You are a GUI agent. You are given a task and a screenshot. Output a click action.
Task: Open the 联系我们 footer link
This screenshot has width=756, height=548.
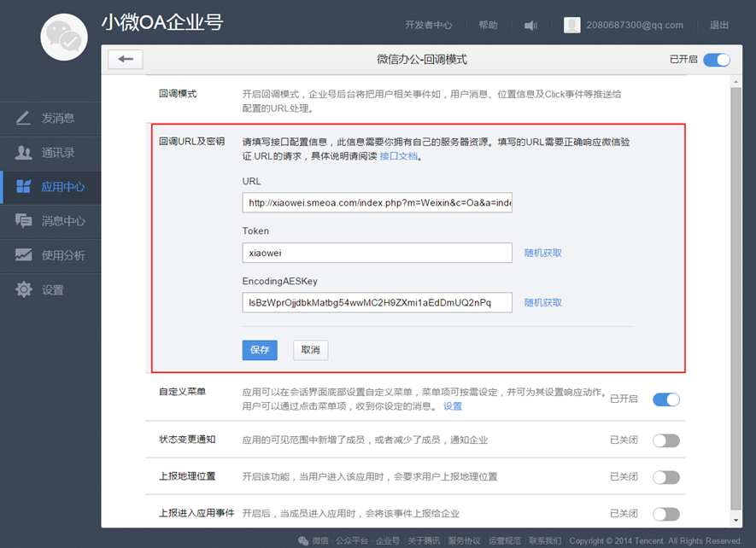pyautogui.click(x=545, y=541)
